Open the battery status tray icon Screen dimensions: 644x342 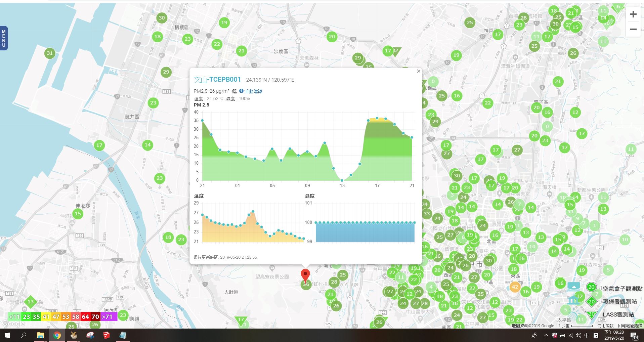coord(562,335)
